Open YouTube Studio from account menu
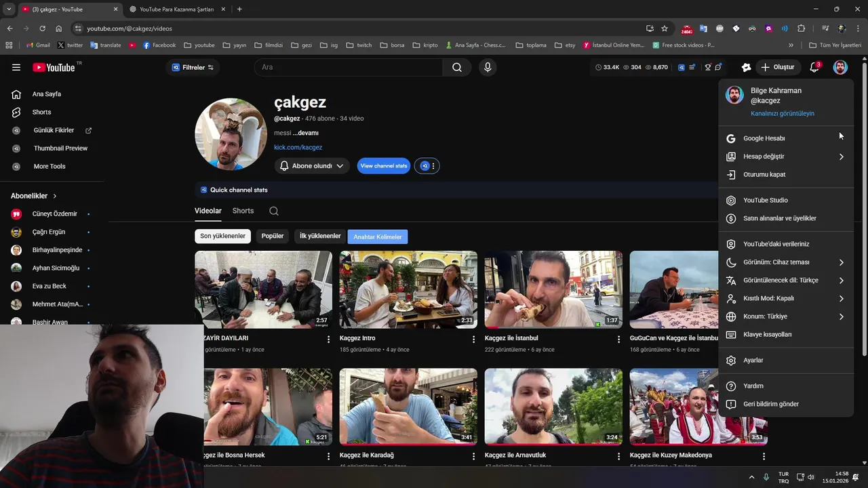This screenshot has width=868, height=488. click(x=785, y=201)
